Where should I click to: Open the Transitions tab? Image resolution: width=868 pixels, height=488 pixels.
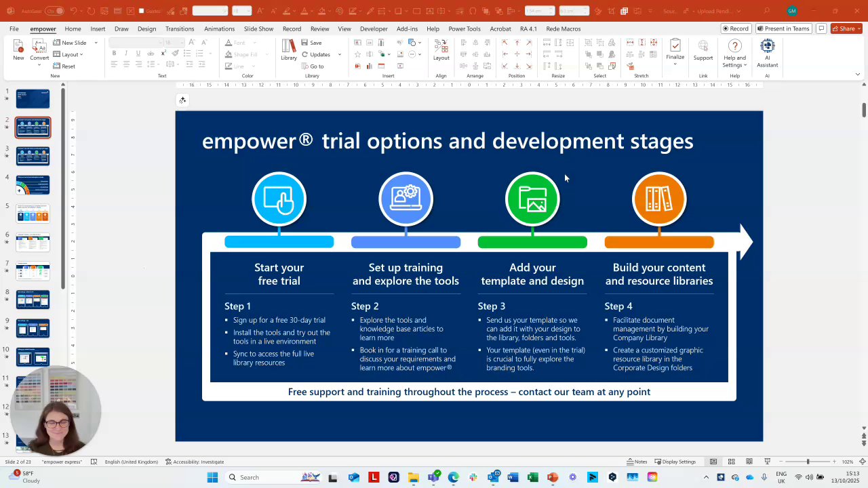(180, 28)
